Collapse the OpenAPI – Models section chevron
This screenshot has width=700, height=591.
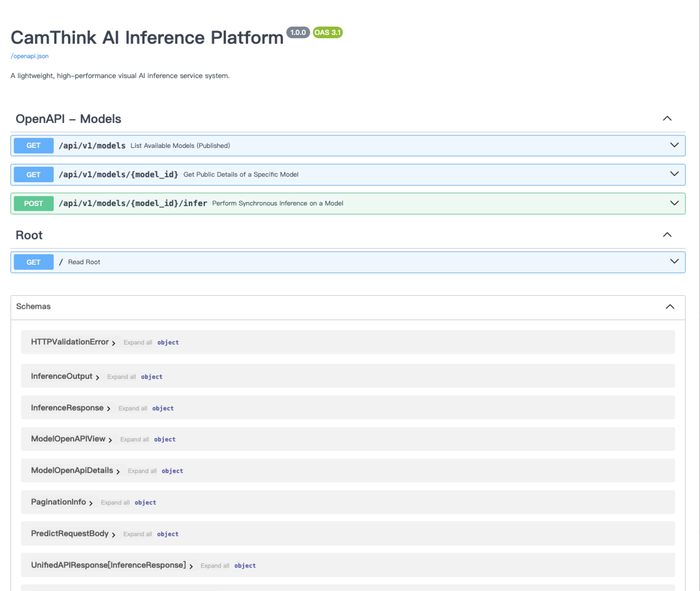667,119
